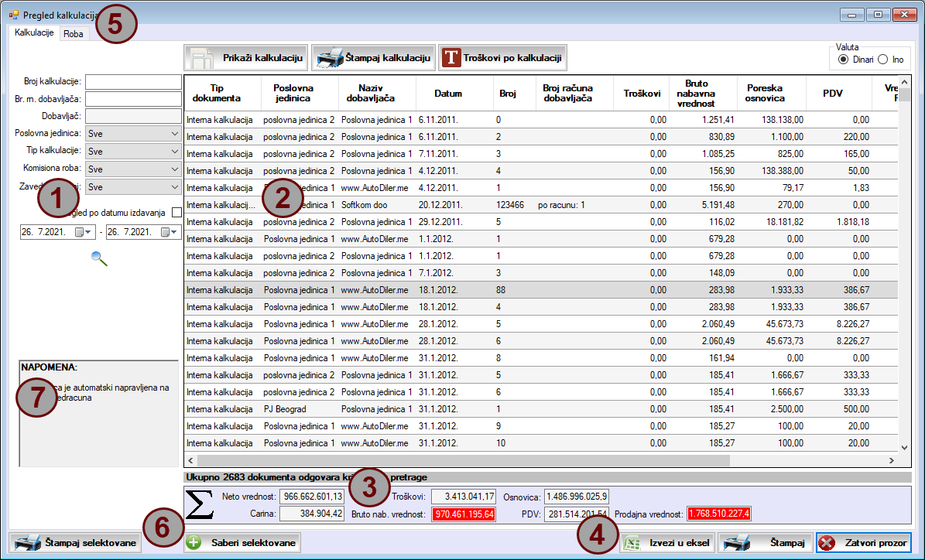Click the date cell 20.12.2011.
The height and width of the screenshot is (560, 925).
click(x=454, y=204)
